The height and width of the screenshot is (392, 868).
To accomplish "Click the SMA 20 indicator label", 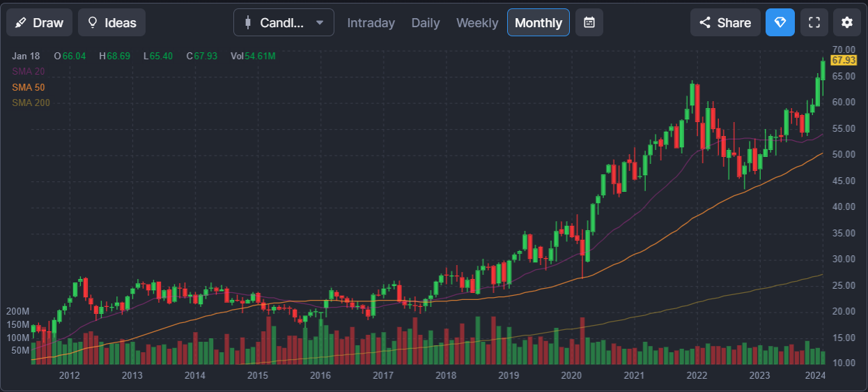I will coord(29,71).
